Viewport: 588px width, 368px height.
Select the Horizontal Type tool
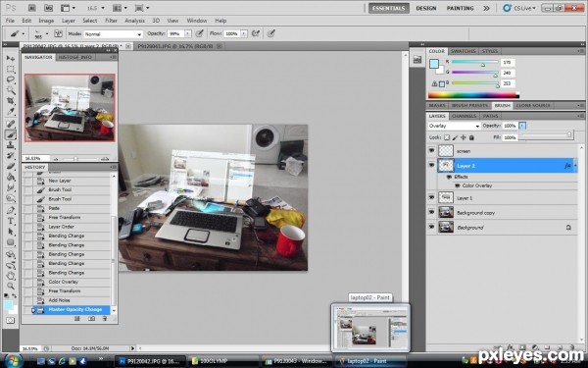pos(11,221)
